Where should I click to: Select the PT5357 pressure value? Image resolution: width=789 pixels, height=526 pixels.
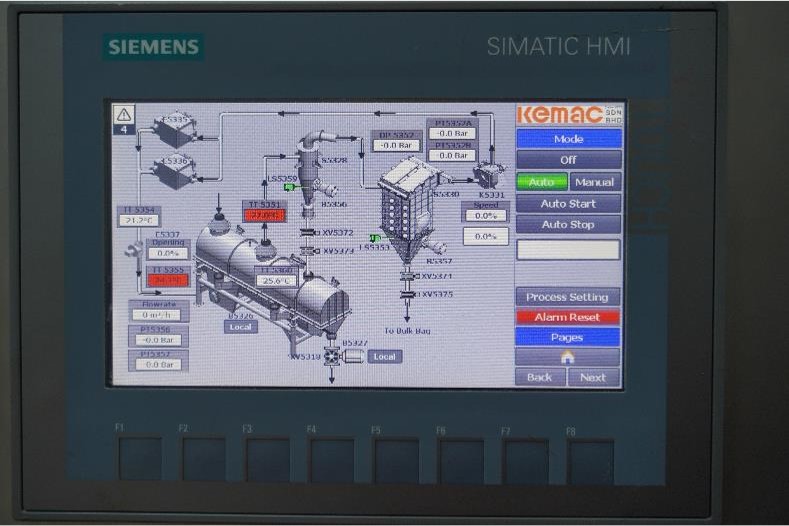point(159,364)
